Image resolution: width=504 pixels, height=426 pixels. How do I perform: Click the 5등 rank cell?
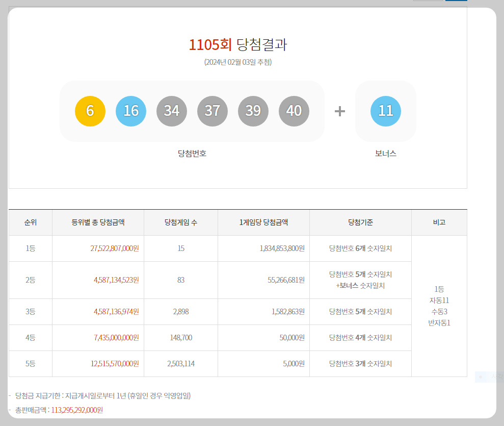tap(31, 364)
